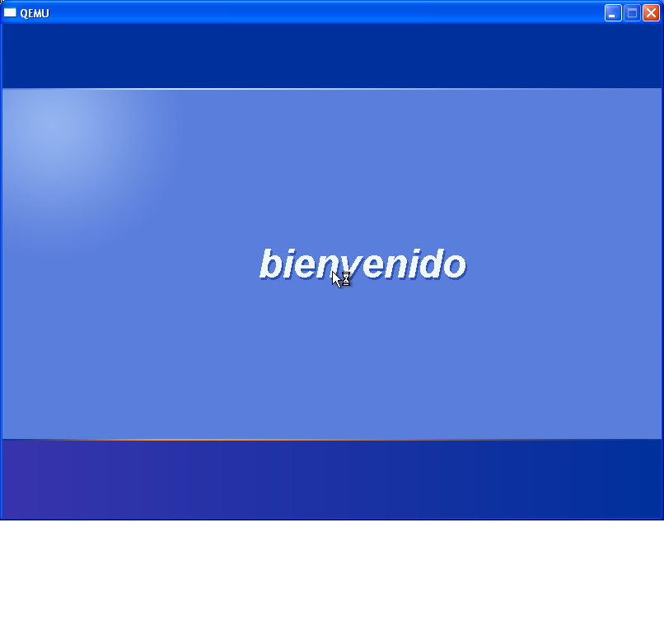Click the final letter o in bienvenido
This screenshot has width=664, height=644.
(455, 266)
